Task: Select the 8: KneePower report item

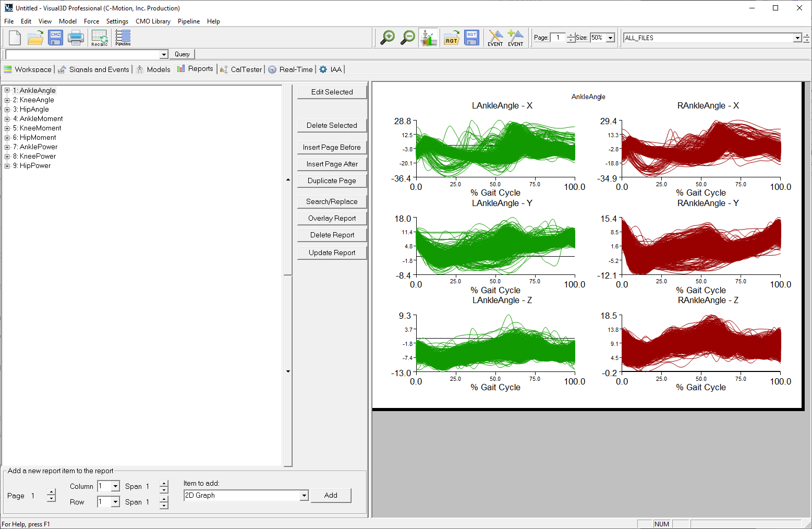Action: click(x=34, y=156)
